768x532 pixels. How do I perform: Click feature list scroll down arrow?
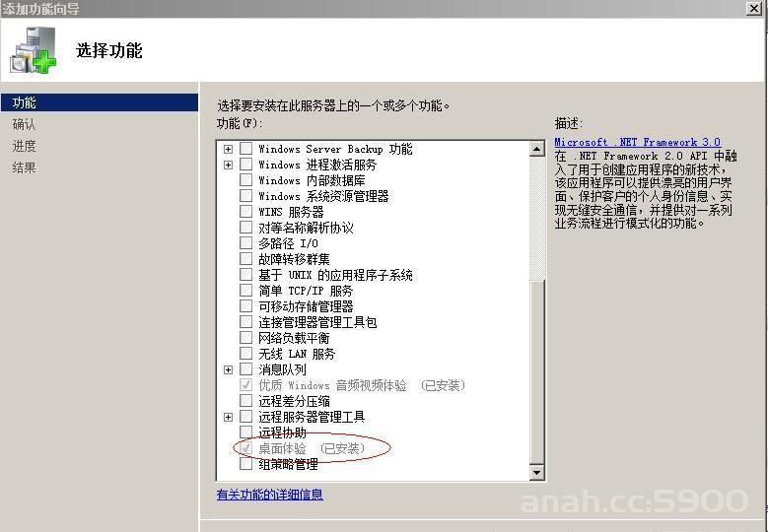click(537, 472)
